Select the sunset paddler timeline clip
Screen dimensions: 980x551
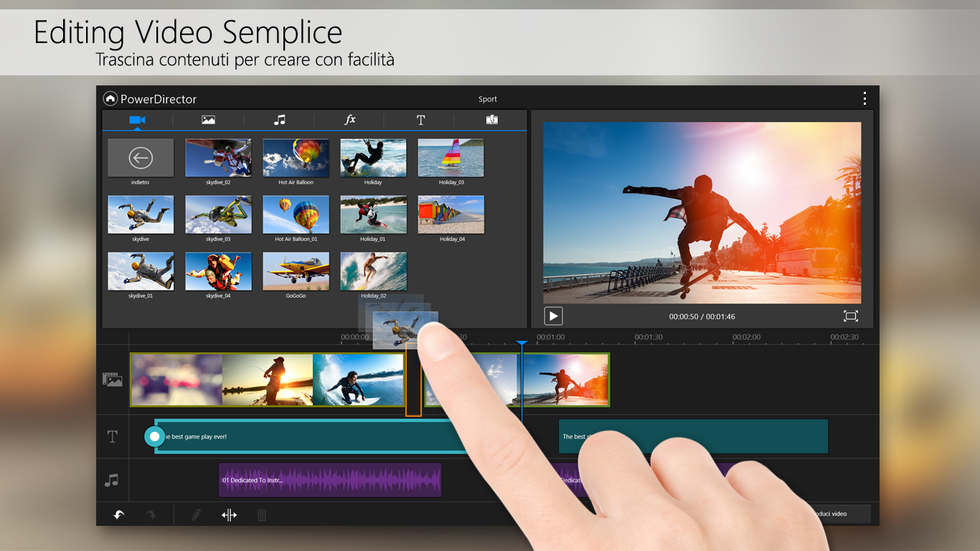click(x=268, y=380)
